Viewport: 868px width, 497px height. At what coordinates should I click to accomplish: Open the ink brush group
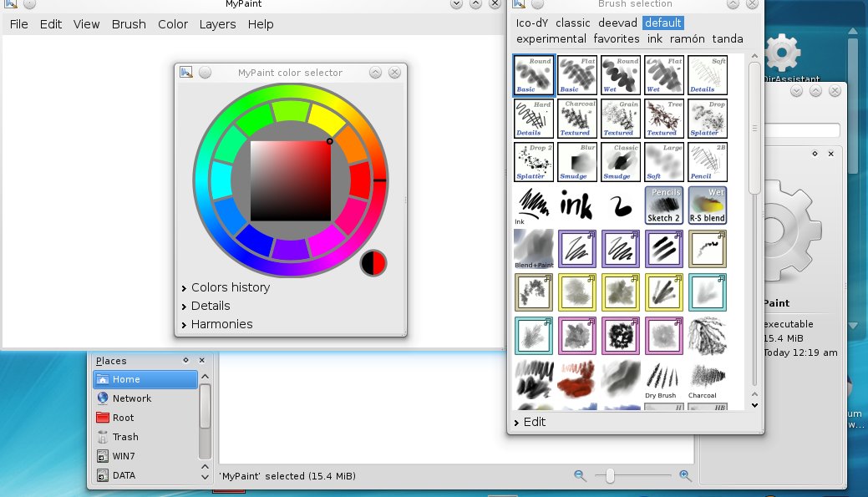654,38
